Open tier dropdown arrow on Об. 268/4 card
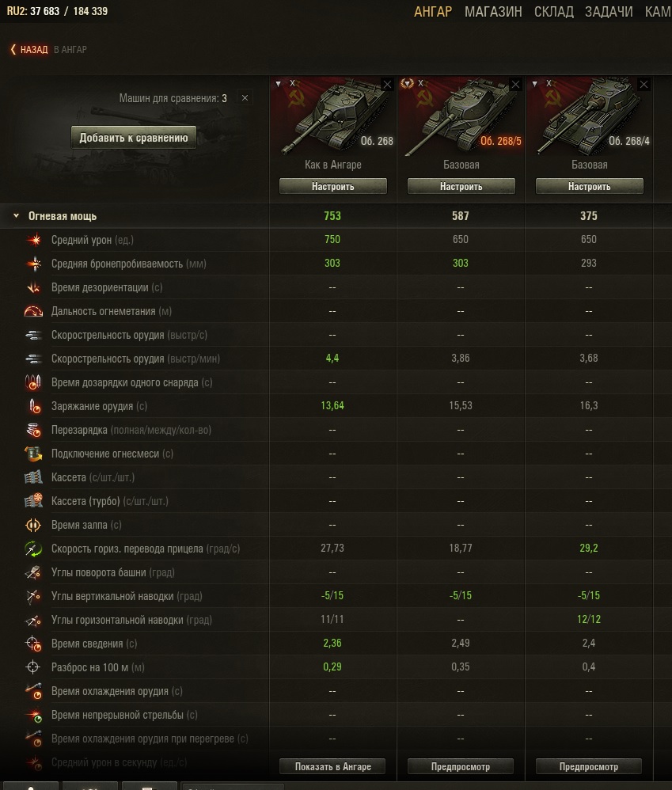Image resolution: width=672 pixels, height=790 pixels. point(534,84)
